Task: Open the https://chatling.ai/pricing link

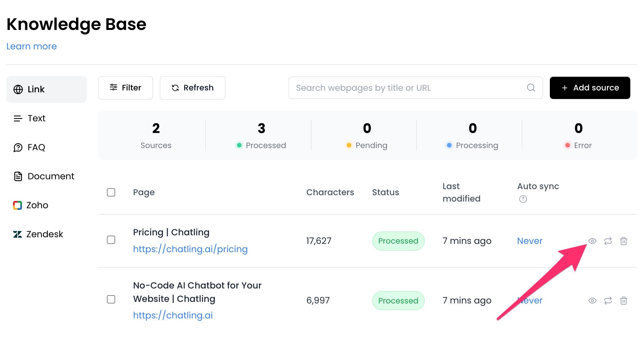Action: point(190,249)
